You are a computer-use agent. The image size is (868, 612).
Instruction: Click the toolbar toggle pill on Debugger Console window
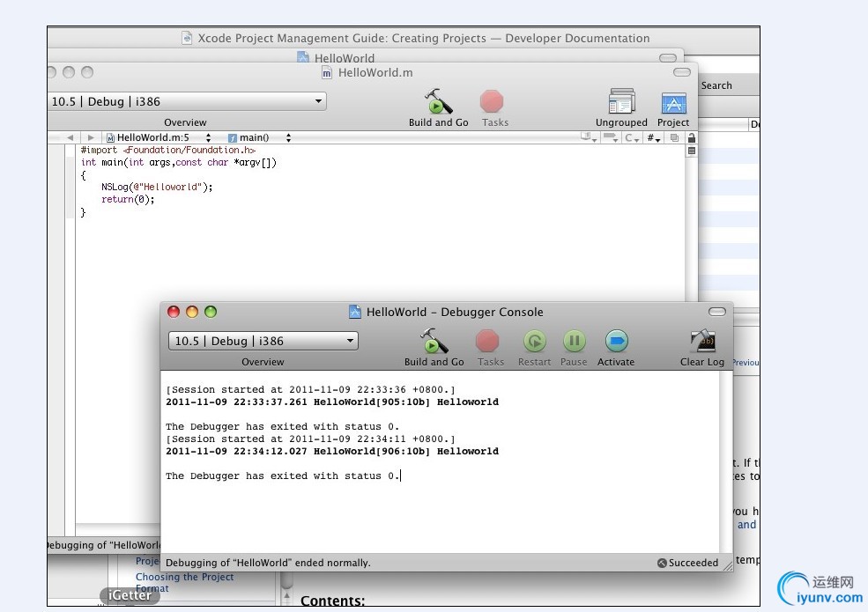717,312
